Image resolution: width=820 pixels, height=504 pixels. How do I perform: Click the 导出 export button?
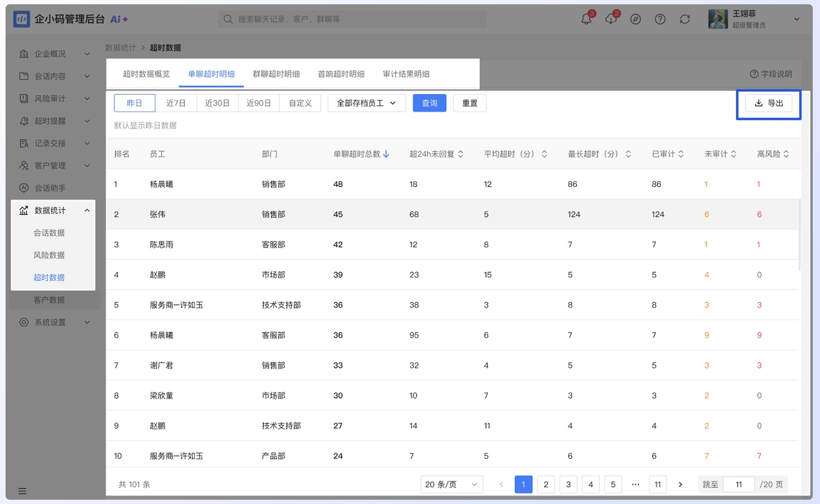(769, 103)
